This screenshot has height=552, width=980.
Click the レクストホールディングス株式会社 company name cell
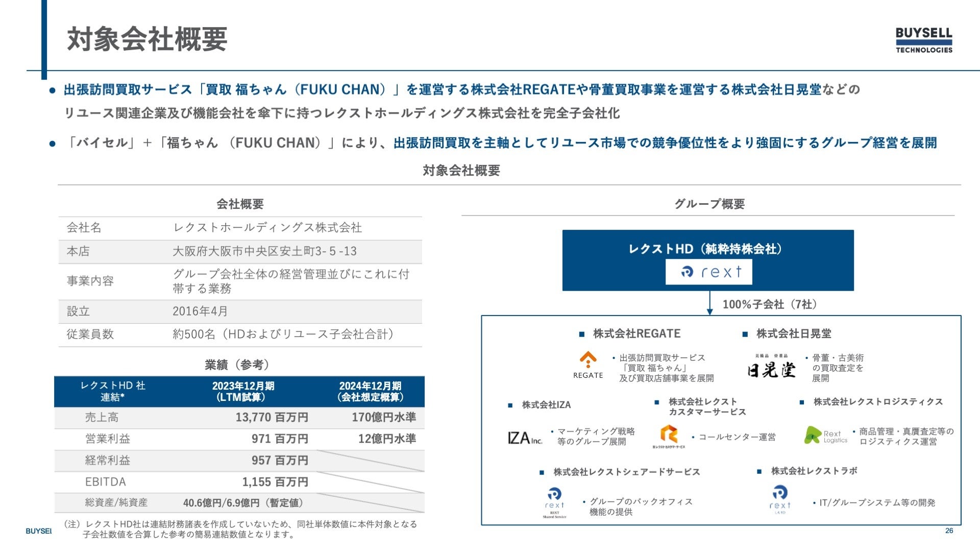click(x=267, y=228)
